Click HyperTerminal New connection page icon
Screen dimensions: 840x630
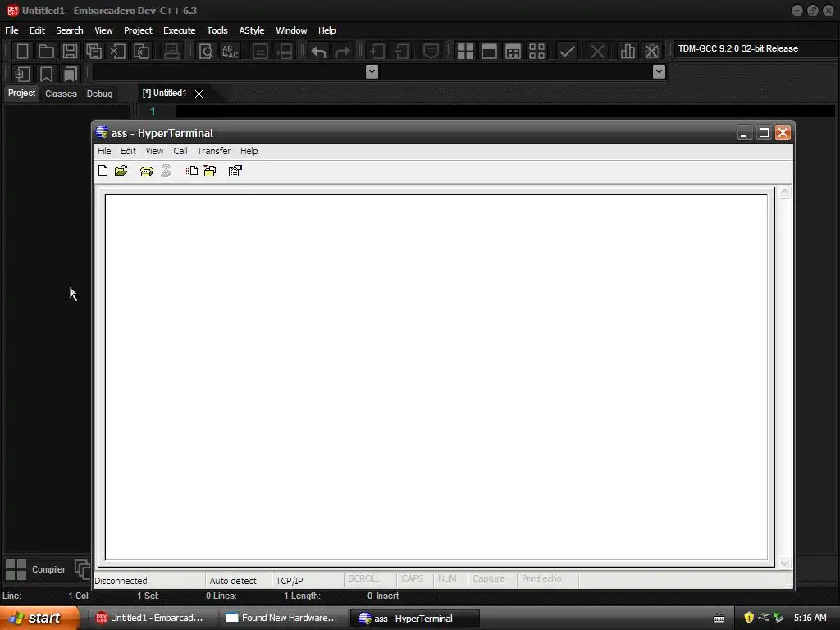pyautogui.click(x=103, y=171)
